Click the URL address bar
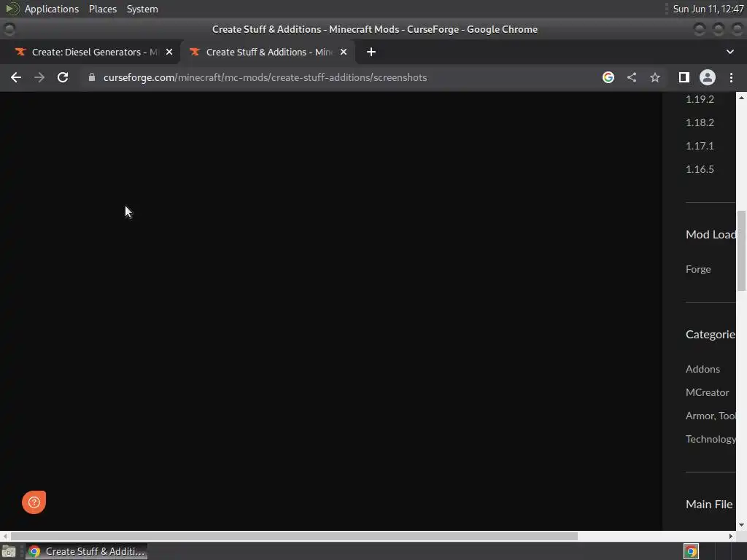 tap(265, 77)
